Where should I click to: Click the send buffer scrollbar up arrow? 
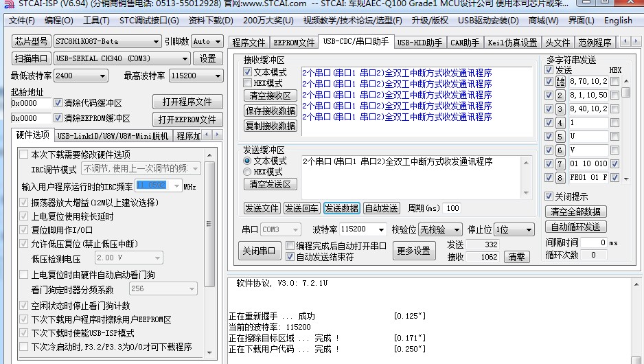tap(526, 163)
